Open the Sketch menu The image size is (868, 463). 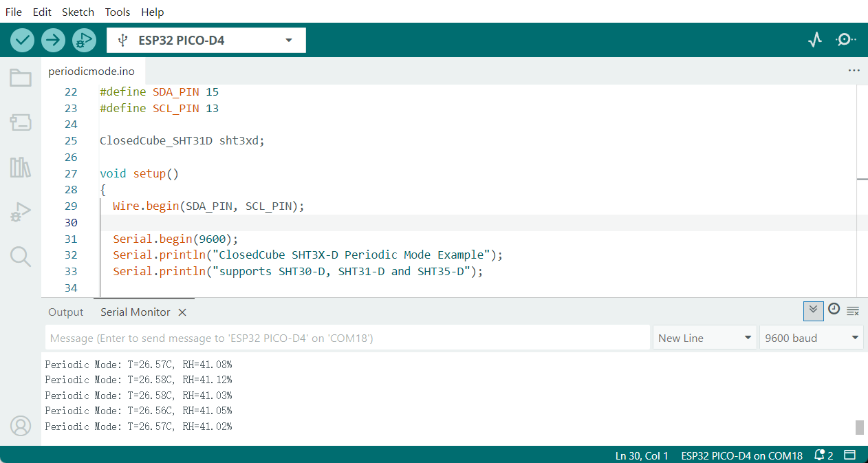pyautogui.click(x=78, y=12)
